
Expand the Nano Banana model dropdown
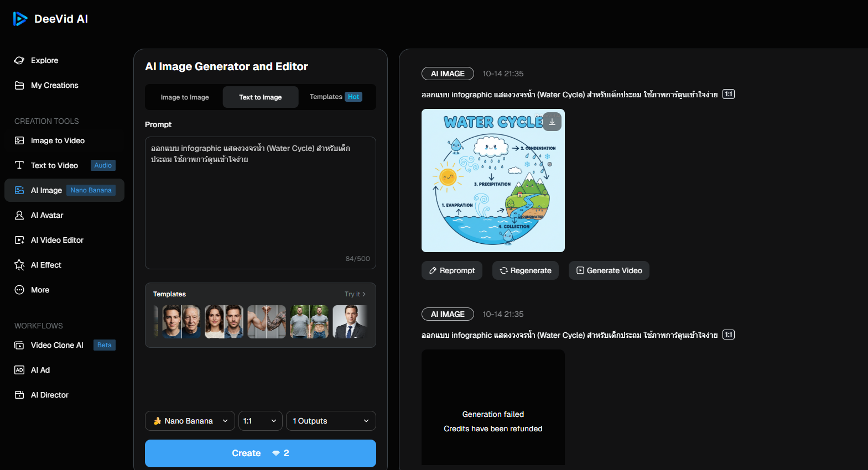point(190,421)
